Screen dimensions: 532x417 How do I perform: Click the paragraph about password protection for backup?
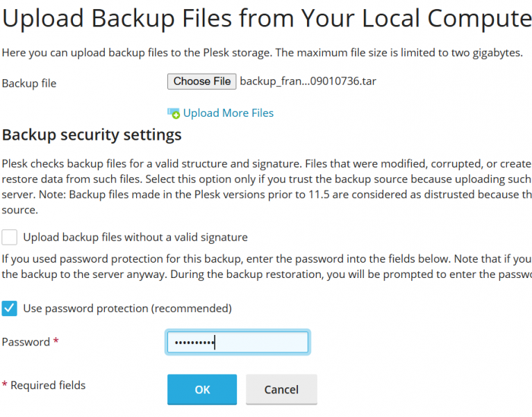coord(267,267)
